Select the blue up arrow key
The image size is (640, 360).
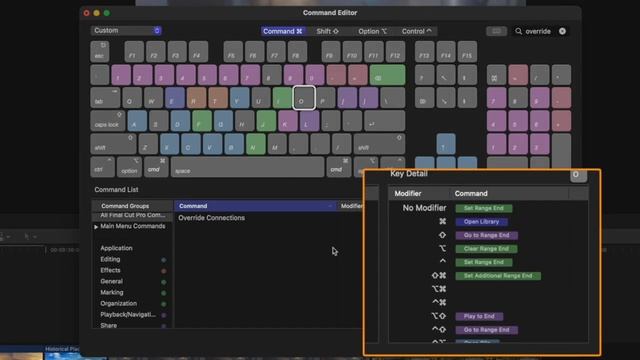tap(446, 144)
